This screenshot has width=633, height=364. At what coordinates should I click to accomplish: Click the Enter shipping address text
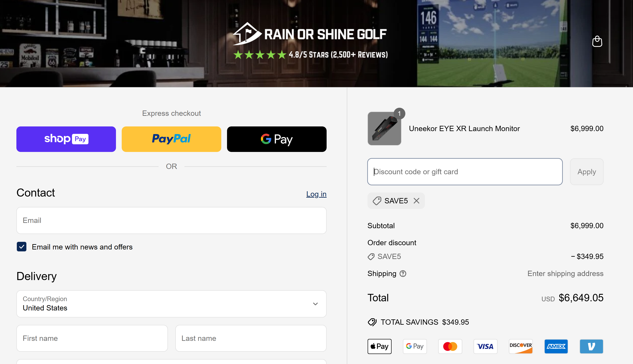tap(565, 273)
